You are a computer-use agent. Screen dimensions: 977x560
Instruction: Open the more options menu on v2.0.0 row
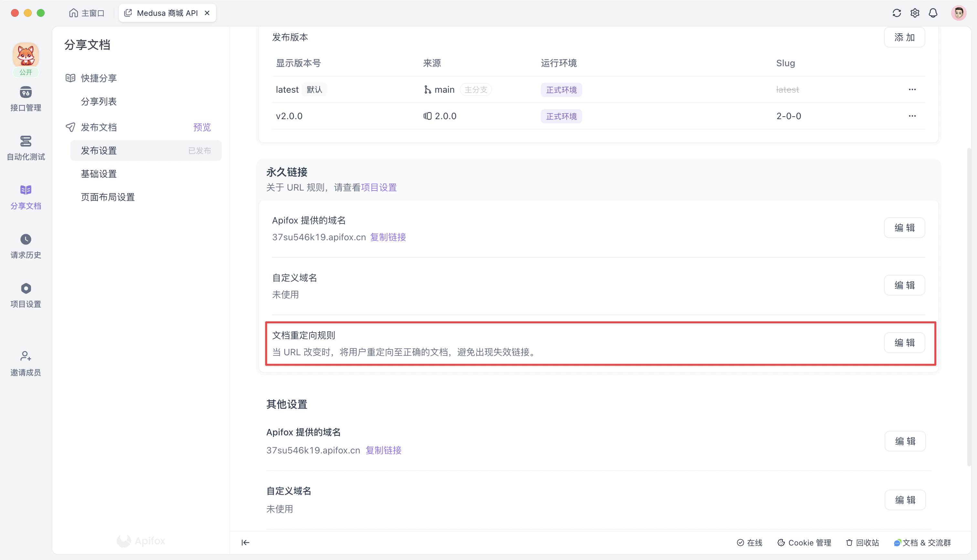tap(912, 116)
